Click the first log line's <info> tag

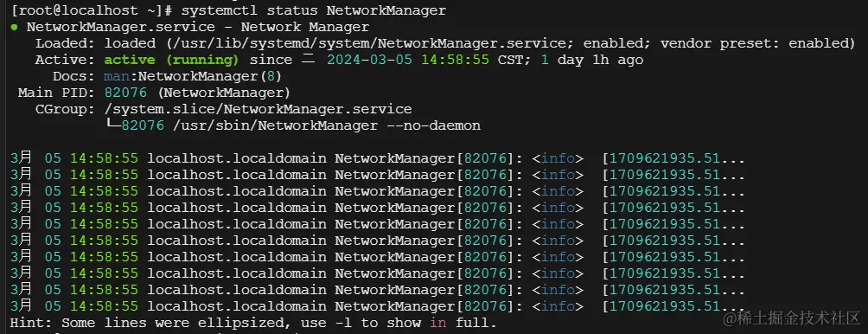[x=558, y=158]
